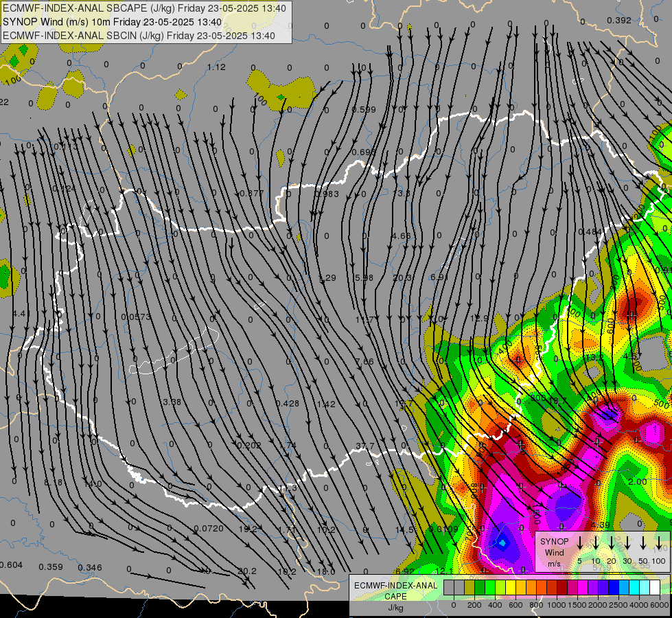Click the 2.00 value on the right

637,481
